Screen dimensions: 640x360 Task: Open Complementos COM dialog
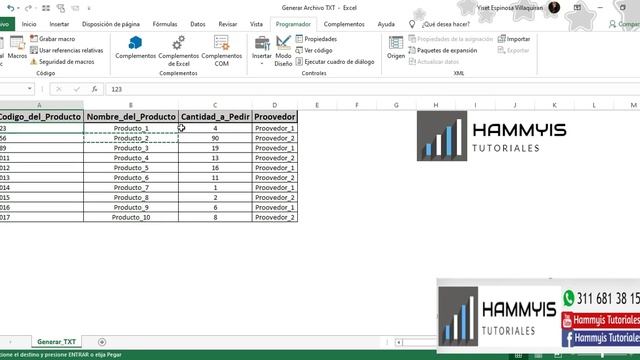coord(222,51)
